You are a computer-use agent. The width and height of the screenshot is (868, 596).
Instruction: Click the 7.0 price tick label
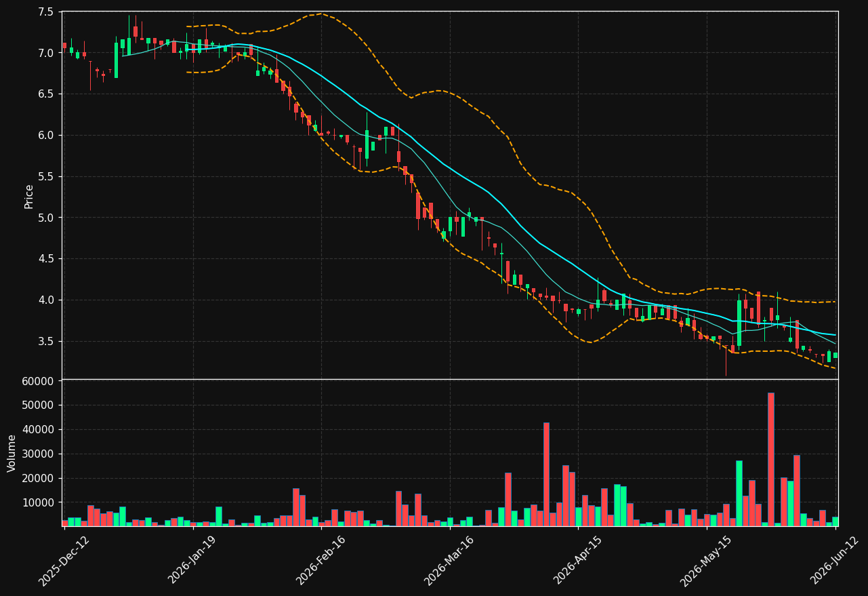click(46, 53)
